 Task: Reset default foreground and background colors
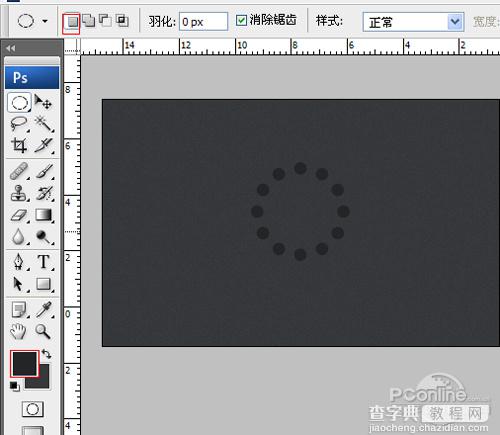pyautogui.click(x=14, y=386)
